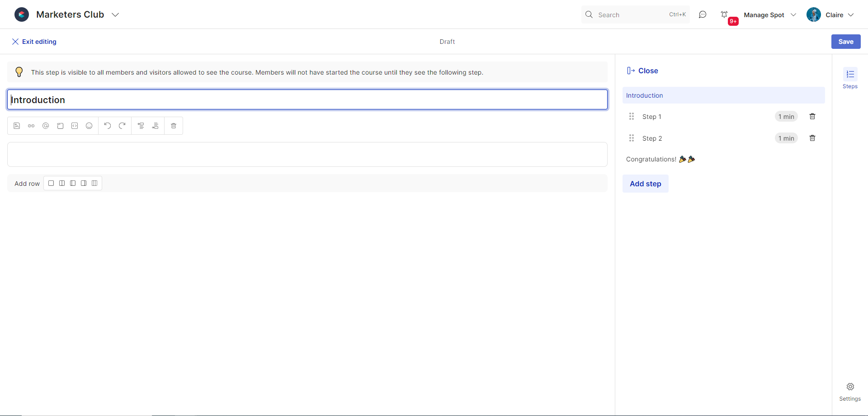
Task: Expand the Marketers Club dropdown
Action: [115, 15]
